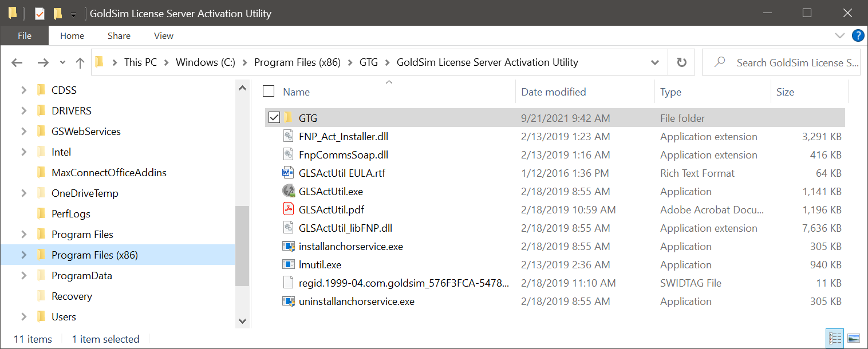Click the GLSActUtil.exe application icon

(289, 191)
